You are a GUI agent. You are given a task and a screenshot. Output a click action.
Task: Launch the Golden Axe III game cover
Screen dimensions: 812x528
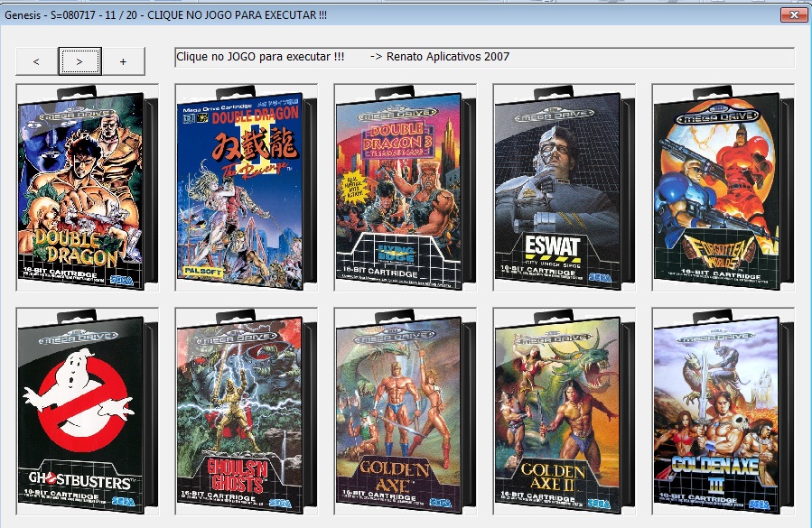pos(723,412)
